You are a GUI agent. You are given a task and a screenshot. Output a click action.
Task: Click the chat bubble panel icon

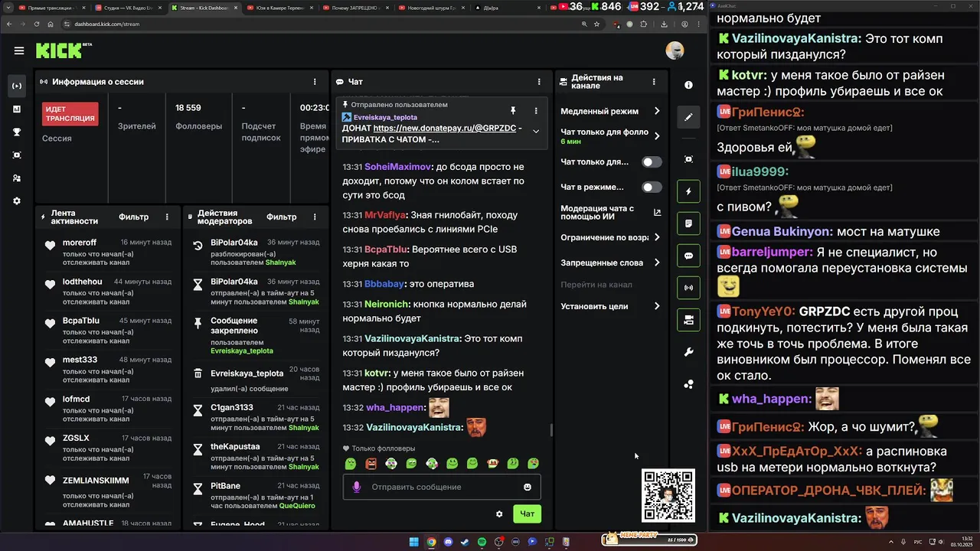click(x=688, y=256)
